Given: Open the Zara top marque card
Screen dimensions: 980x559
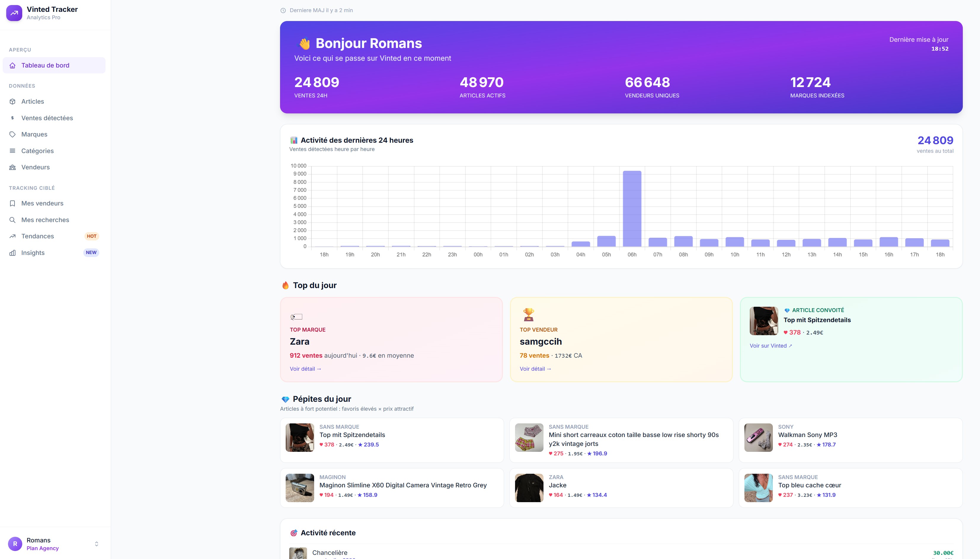Looking at the screenshot, I should click(x=391, y=339).
